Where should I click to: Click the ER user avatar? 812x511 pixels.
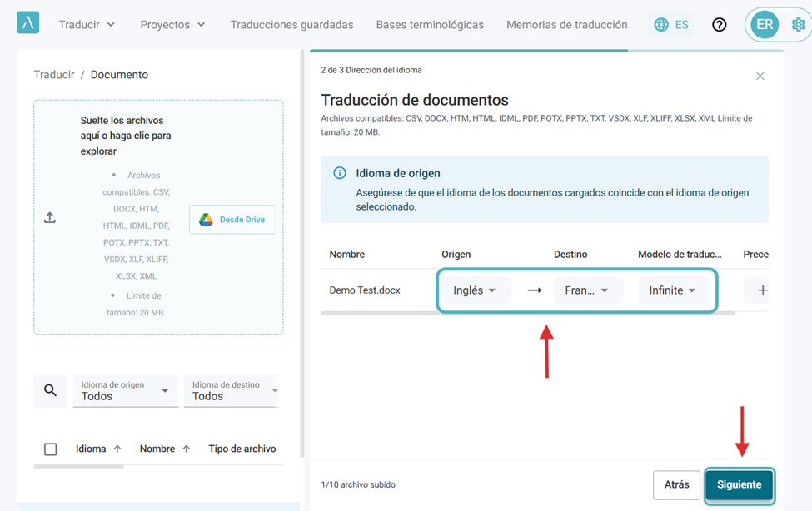(765, 24)
